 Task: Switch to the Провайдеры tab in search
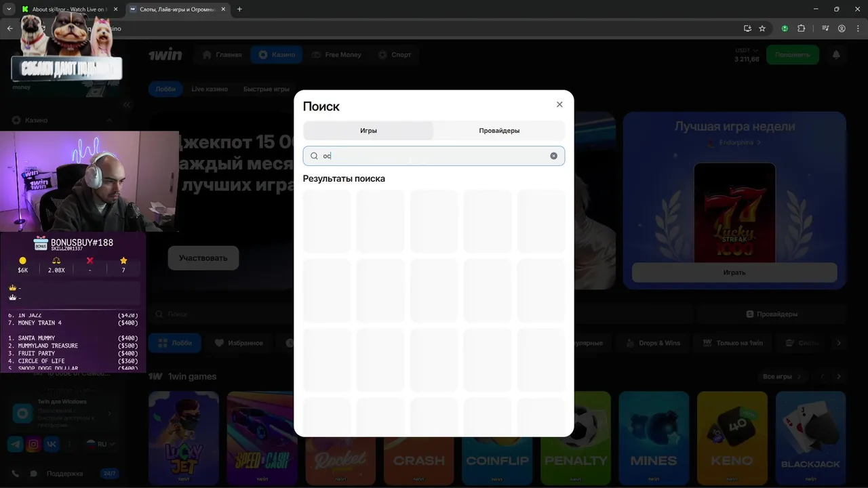[x=499, y=131]
